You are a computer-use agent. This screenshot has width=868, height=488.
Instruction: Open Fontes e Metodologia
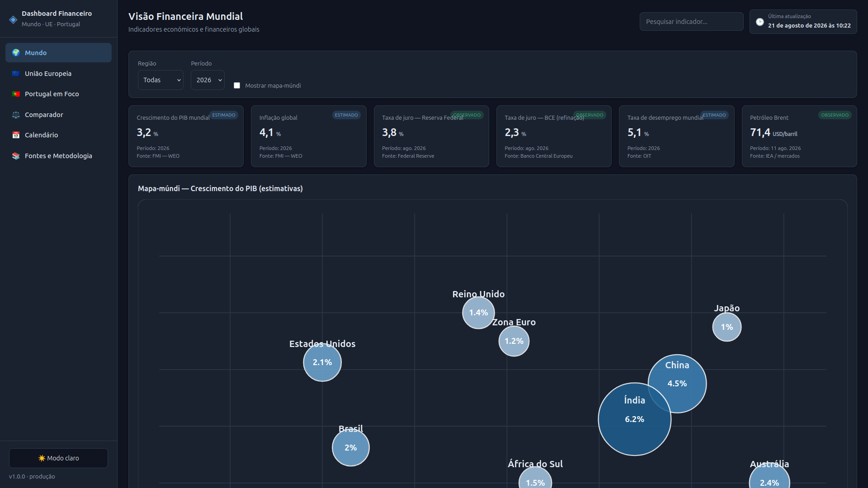point(58,156)
